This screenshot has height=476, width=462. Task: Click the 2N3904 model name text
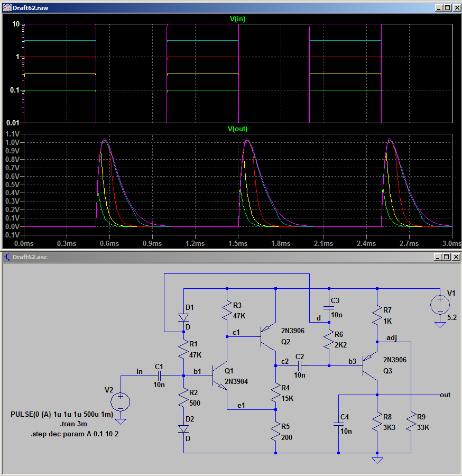(x=236, y=381)
